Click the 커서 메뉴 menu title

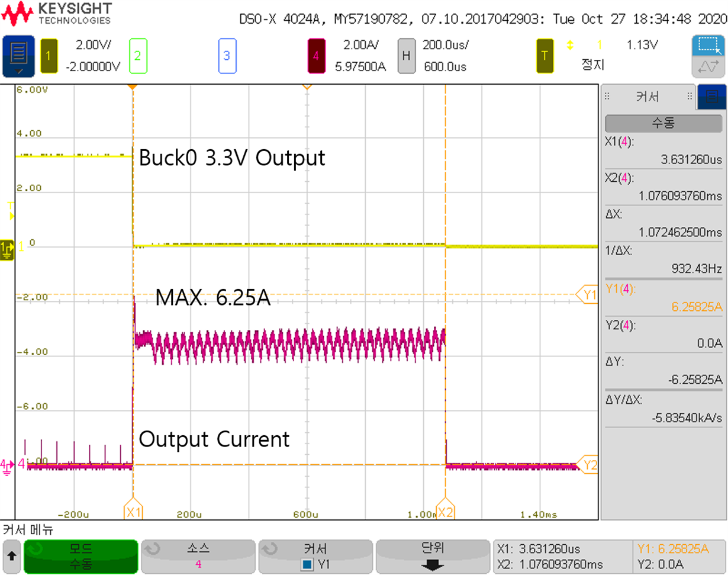pos(28,529)
